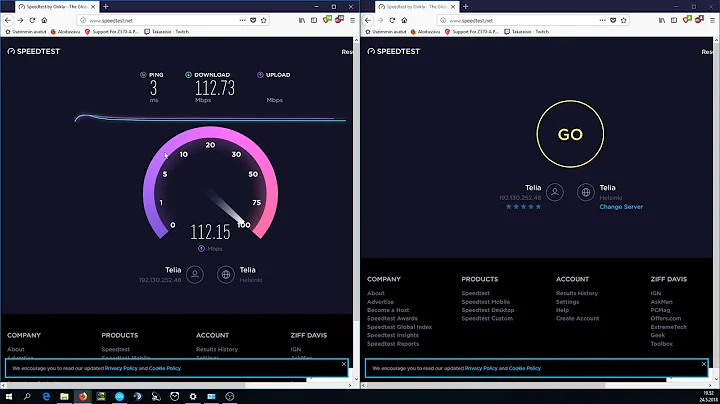The image size is (720, 404).
Task: Click site info icon in left address bar
Action: pos(83,20)
